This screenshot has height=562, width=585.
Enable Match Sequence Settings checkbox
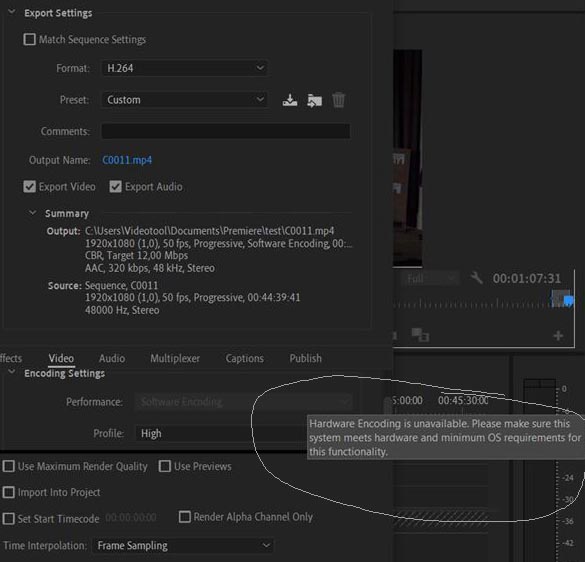pos(29,39)
